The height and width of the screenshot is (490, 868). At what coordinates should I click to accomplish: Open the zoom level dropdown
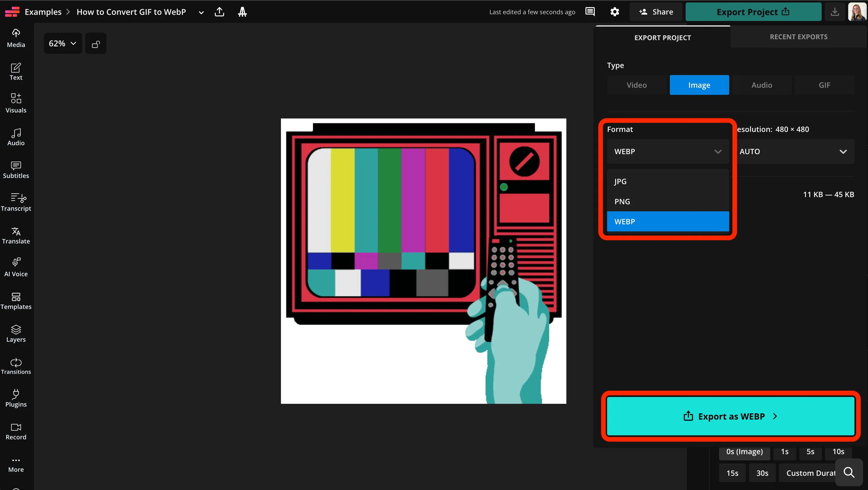point(62,43)
